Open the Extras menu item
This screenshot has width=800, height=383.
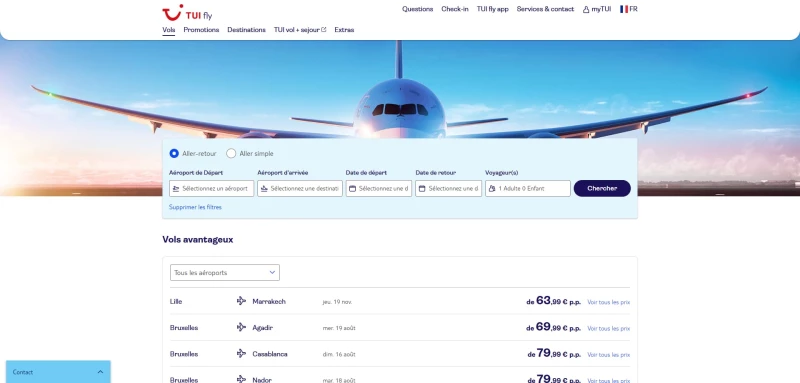coord(344,30)
